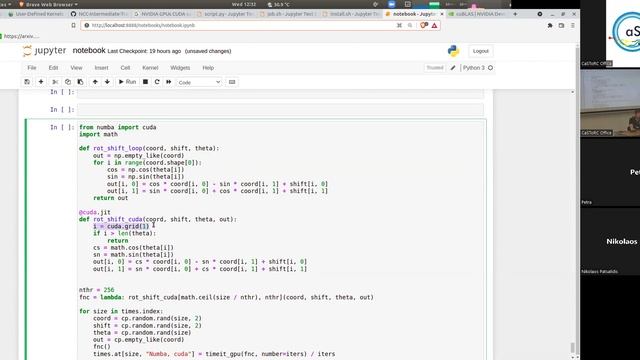Save the notebook with the floppy icon

(27, 82)
